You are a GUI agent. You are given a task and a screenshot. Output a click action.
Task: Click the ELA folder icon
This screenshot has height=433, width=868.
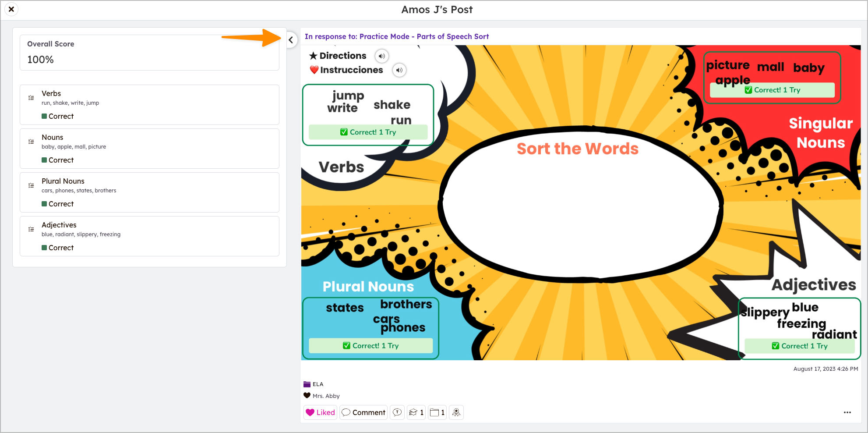tap(307, 384)
